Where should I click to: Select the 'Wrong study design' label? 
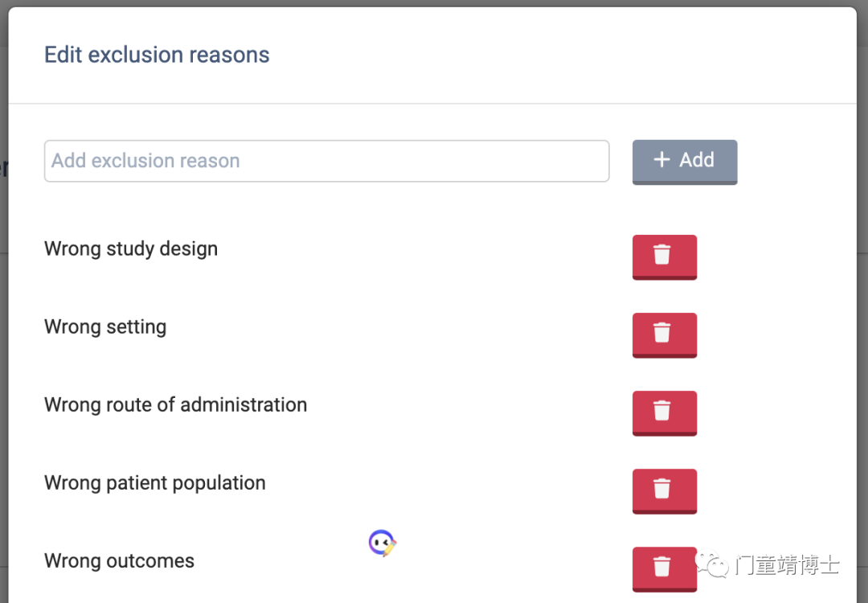[131, 249]
